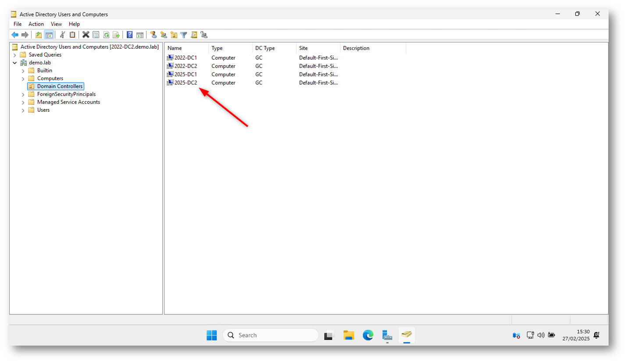Open File Explorer from the taskbar

[x=349, y=336]
